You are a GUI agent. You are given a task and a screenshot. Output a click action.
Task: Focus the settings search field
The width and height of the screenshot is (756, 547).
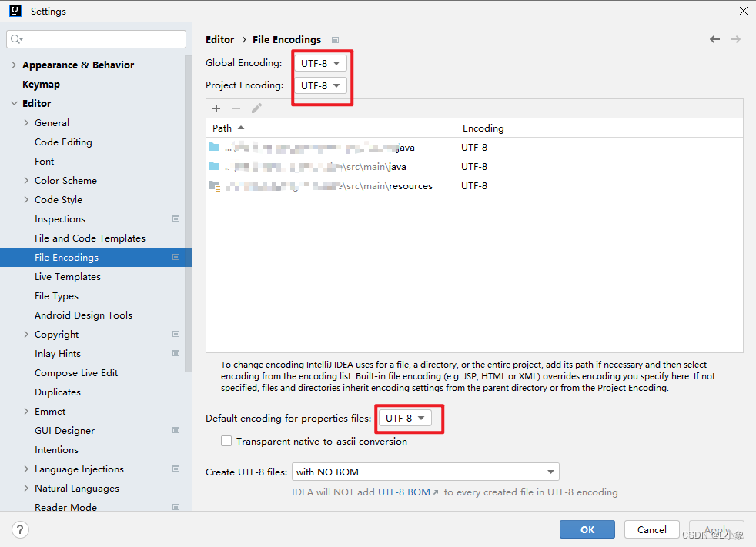coord(96,39)
